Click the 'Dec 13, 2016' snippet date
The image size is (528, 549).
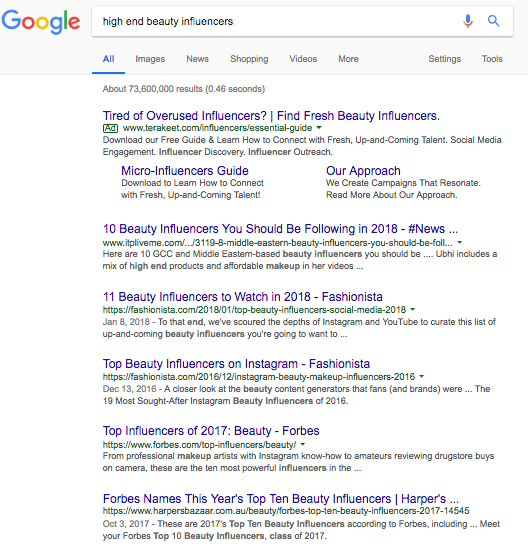[129, 389]
